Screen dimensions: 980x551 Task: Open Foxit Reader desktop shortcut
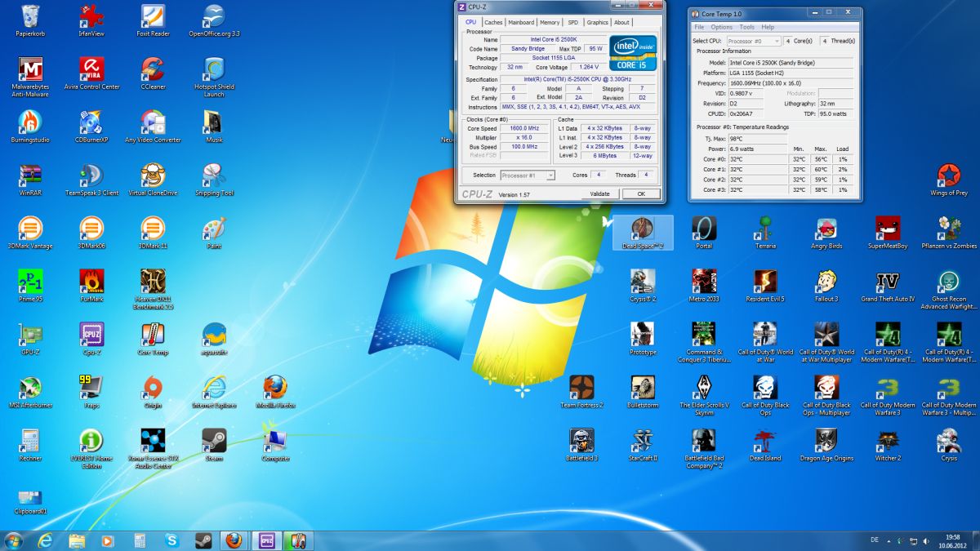(x=153, y=20)
